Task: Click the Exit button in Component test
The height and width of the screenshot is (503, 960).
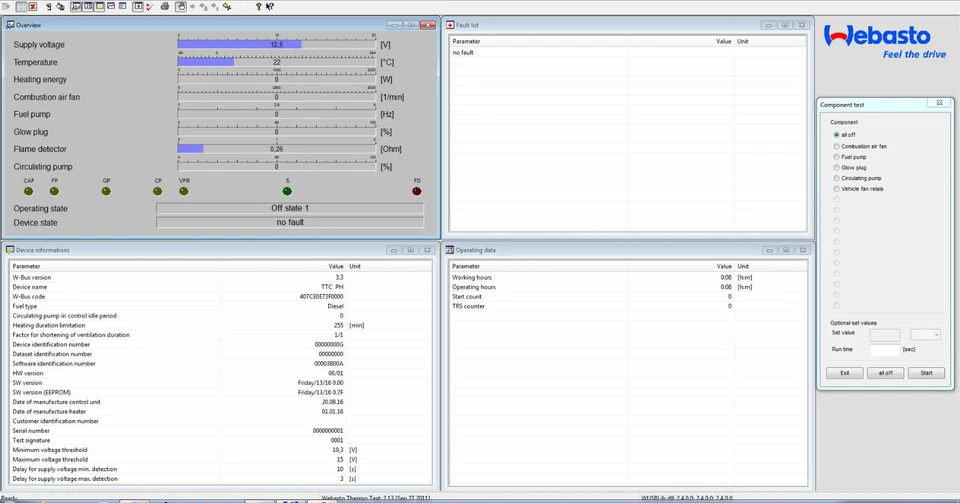Action: coord(844,373)
